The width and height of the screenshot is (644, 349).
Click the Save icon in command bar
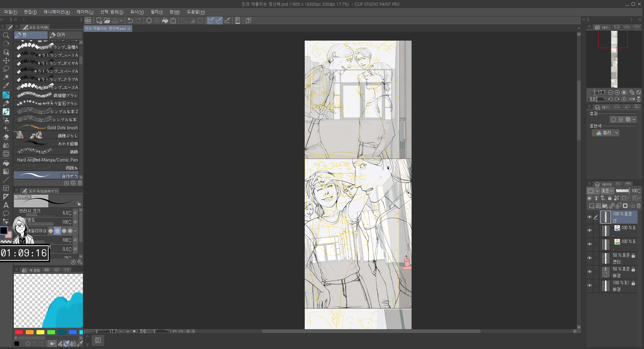point(115,20)
